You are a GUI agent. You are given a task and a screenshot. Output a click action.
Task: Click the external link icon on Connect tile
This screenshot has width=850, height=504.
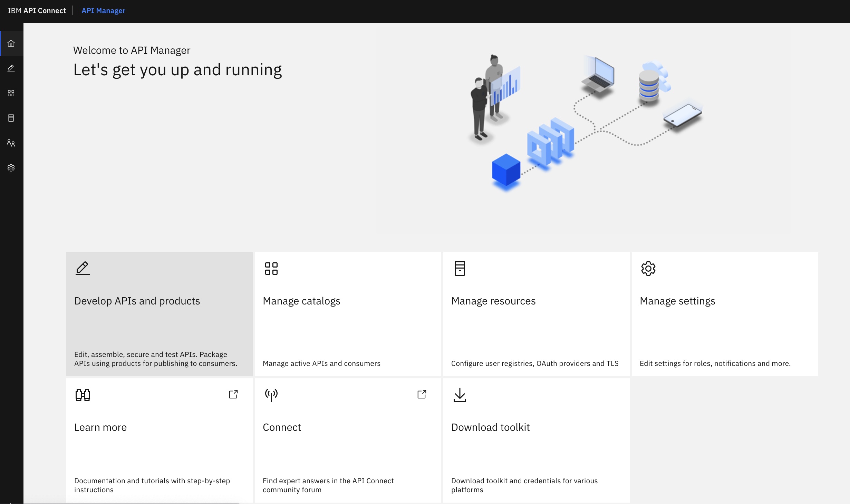(x=422, y=394)
